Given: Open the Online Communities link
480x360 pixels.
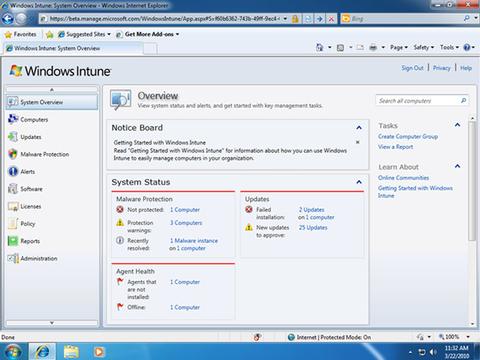Looking at the screenshot, I should [x=403, y=178].
